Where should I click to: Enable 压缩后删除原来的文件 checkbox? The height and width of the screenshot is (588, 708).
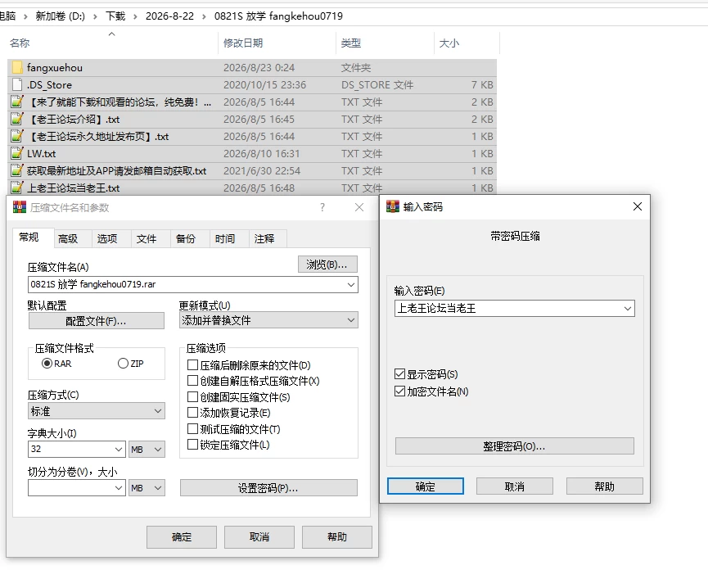[192, 365]
